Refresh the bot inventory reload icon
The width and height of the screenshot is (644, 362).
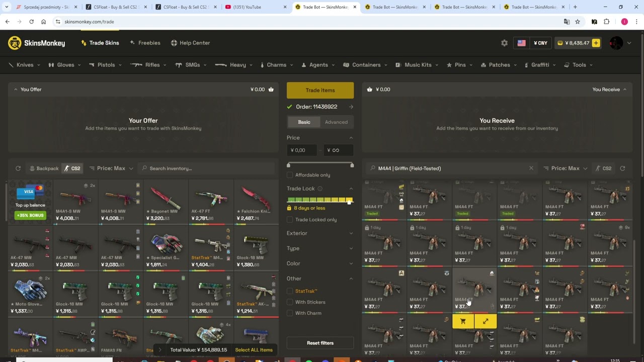pyautogui.click(x=622, y=168)
